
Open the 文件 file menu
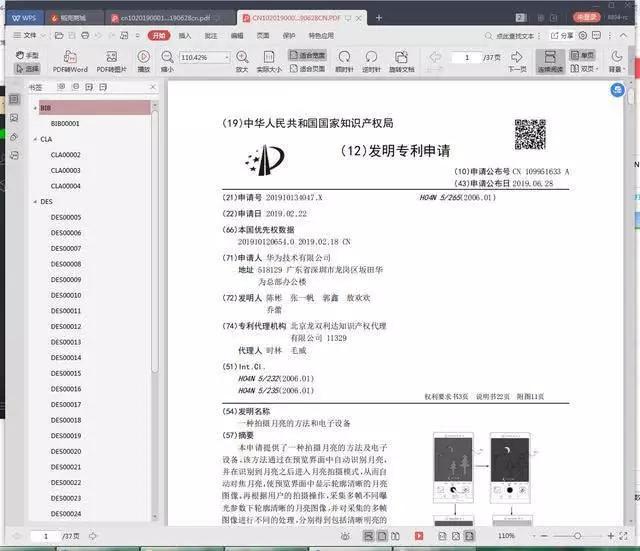coord(25,36)
